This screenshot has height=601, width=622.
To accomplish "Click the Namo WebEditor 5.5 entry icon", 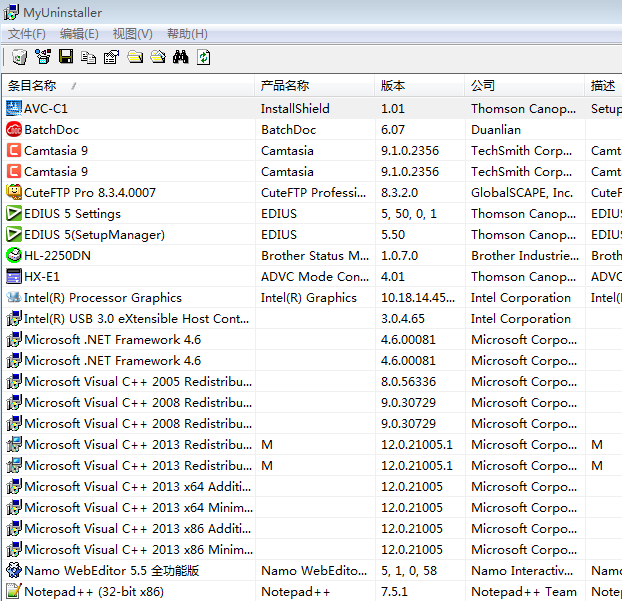I will tap(14, 570).
